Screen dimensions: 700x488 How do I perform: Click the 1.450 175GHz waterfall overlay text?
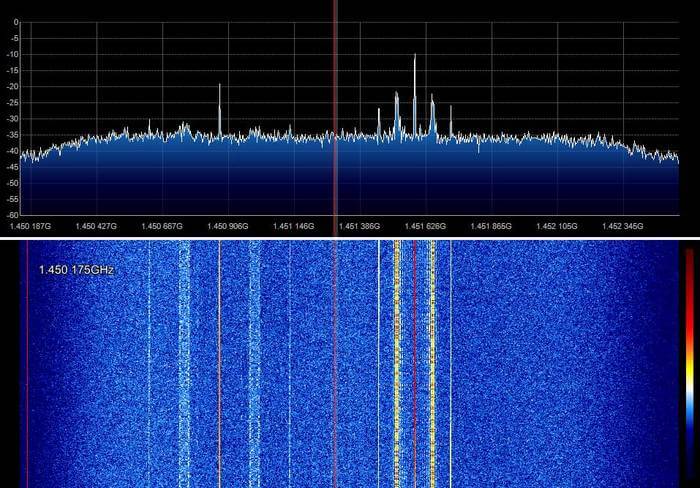coord(76,270)
